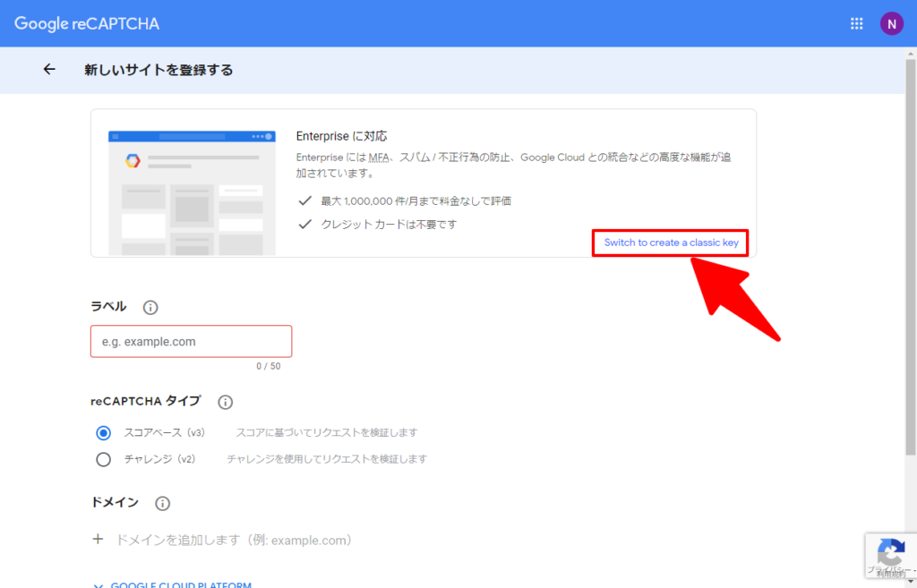Image resolution: width=917 pixels, height=588 pixels.
Task: Click the ドメインを追加します input field
Action: click(233, 541)
